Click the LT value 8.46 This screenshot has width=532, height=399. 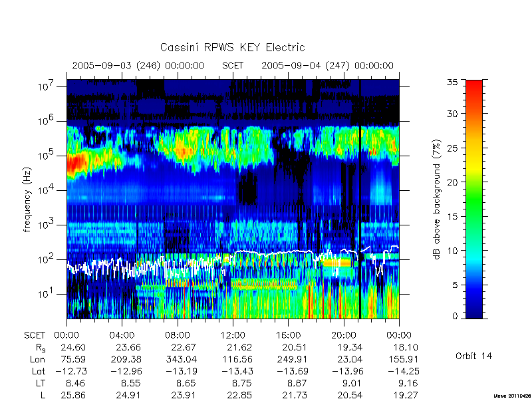76,384
